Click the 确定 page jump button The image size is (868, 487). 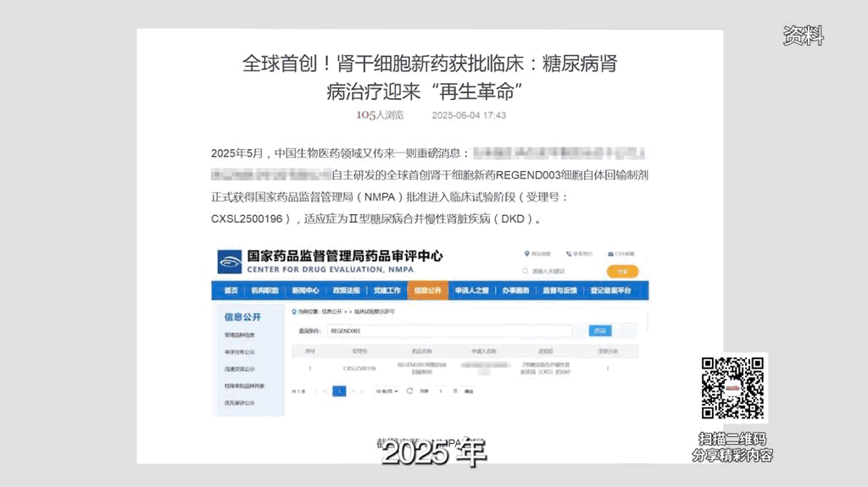469,391
